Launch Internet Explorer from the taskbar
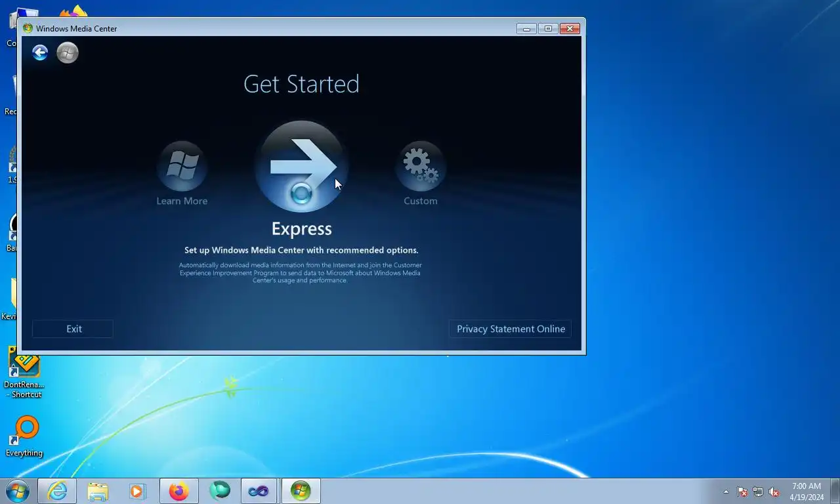Image resolution: width=840 pixels, height=504 pixels. 57,491
